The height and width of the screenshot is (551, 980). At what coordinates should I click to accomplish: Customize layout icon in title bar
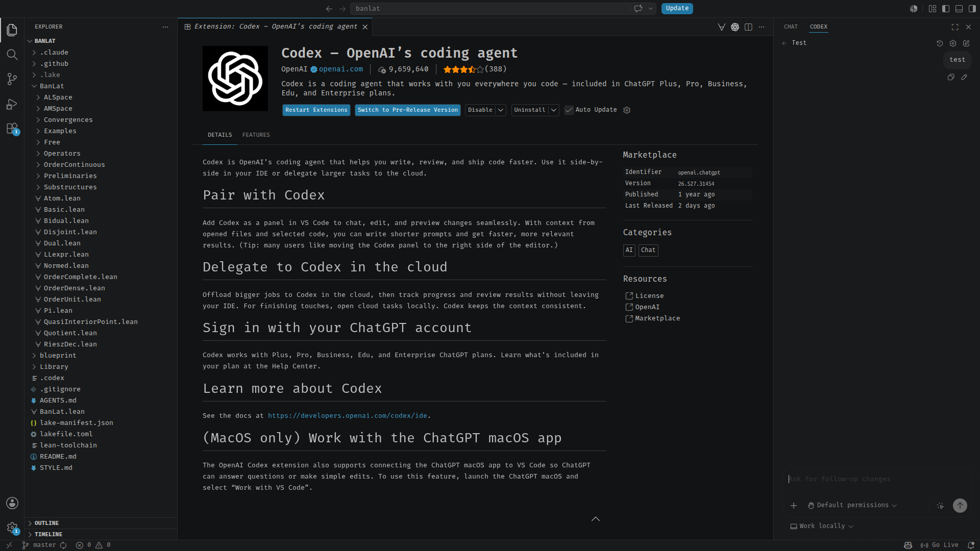pos(933,9)
